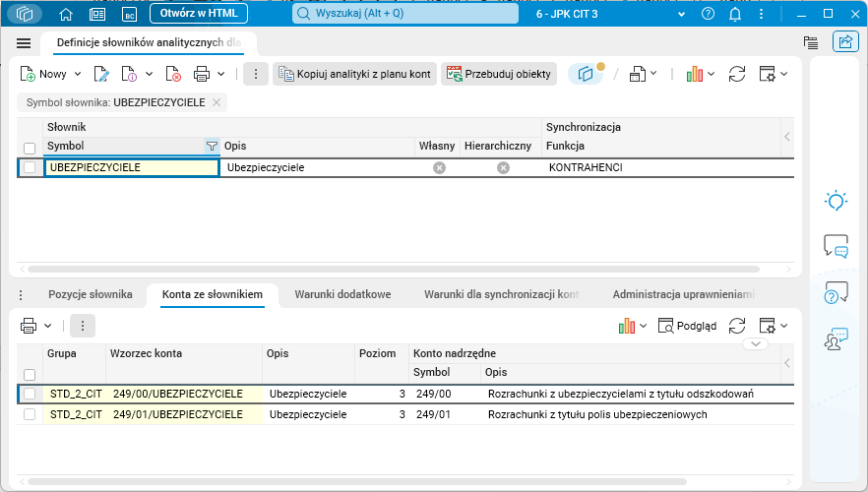Expand the upper grid settings dropdown arrow
The image size is (868, 492).
coord(783,74)
